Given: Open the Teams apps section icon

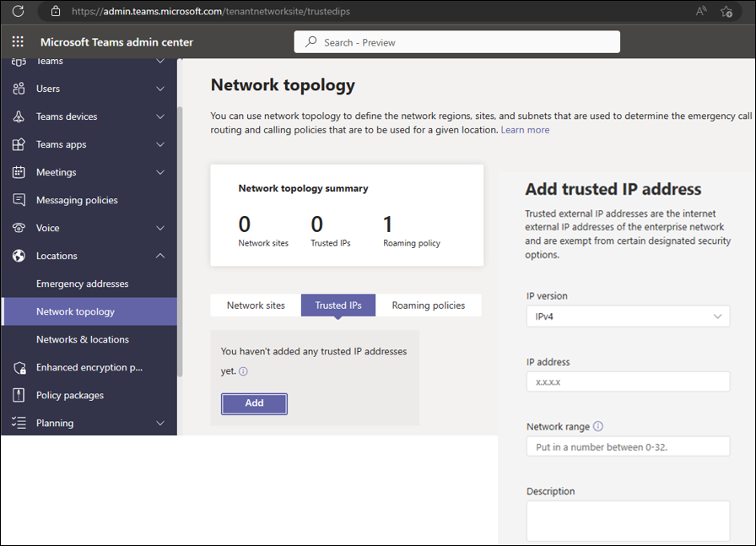Looking at the screenshot, I should click(19, 143).
